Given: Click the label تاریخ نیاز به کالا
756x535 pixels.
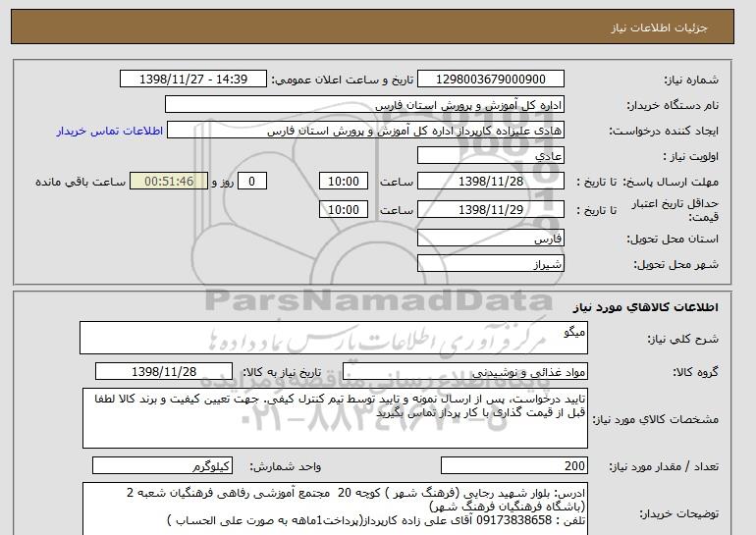Looking at the screenshot, I should point(281,372).
